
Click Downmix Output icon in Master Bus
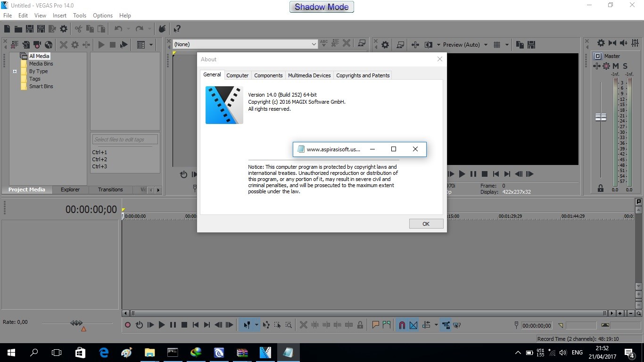(x=612, y=43)
